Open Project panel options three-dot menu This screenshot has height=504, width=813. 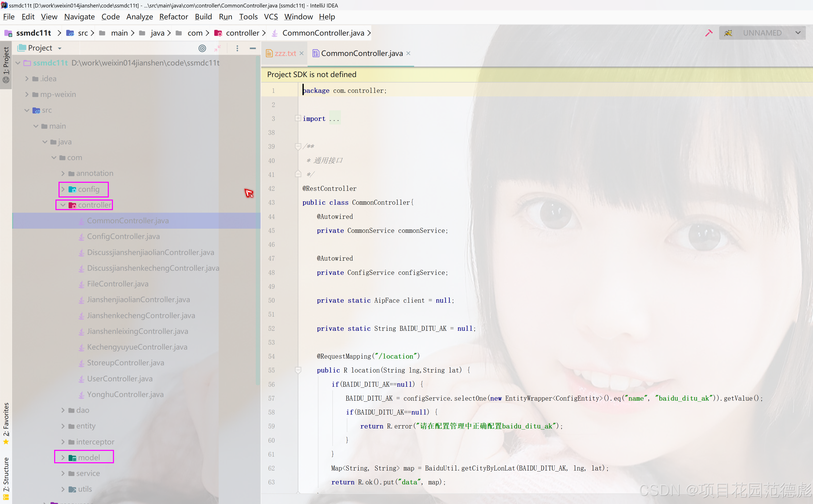(237, 48)
